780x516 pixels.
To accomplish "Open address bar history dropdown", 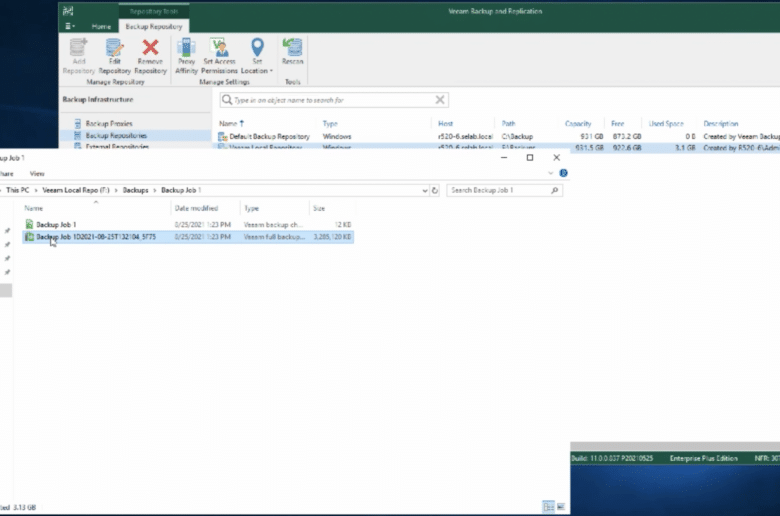I will pos(425,191).
